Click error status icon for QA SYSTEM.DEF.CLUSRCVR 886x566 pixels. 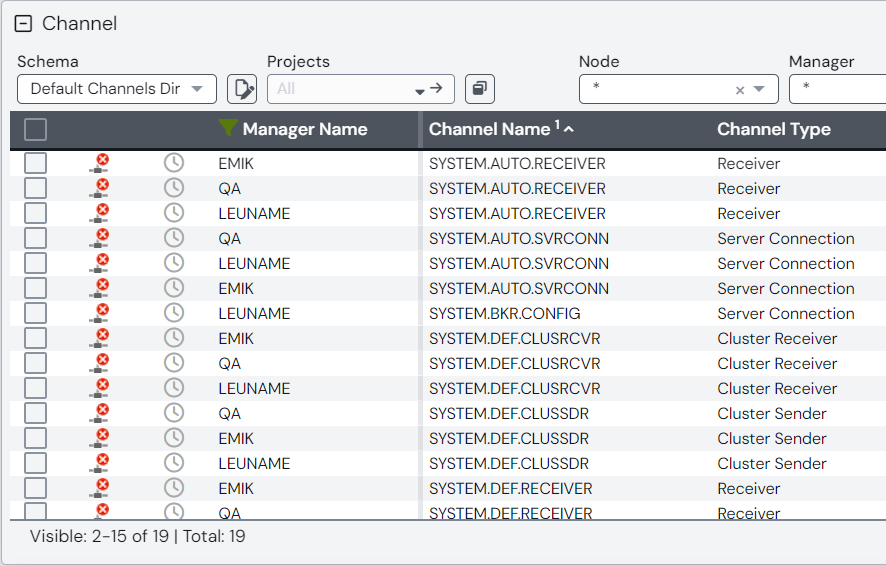(x=99, y=363)
